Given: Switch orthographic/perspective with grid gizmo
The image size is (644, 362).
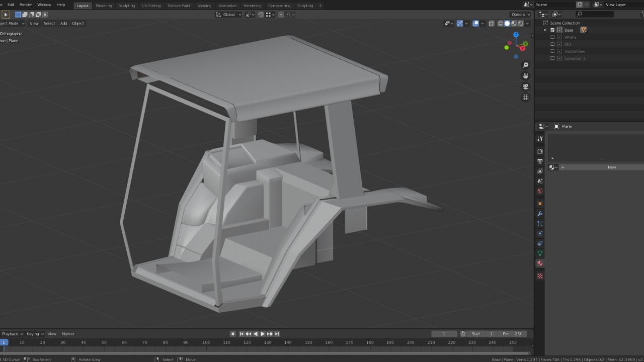Looking at the screenshot, I should coord(525,98).
